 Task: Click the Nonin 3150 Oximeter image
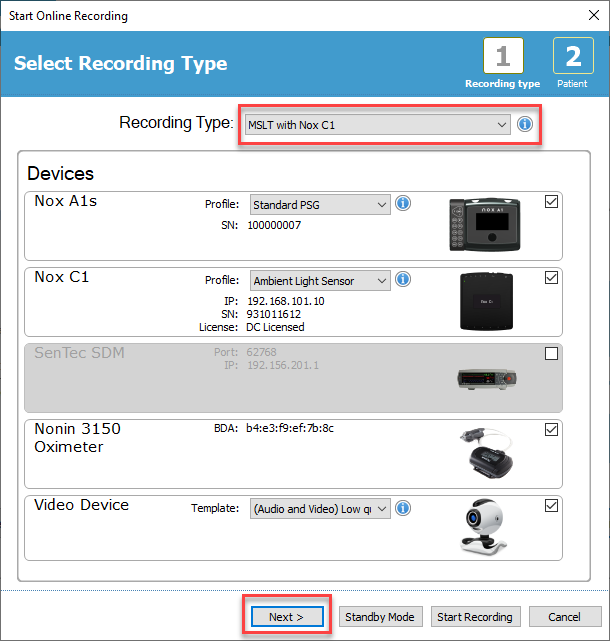click(x=487, y=453)
